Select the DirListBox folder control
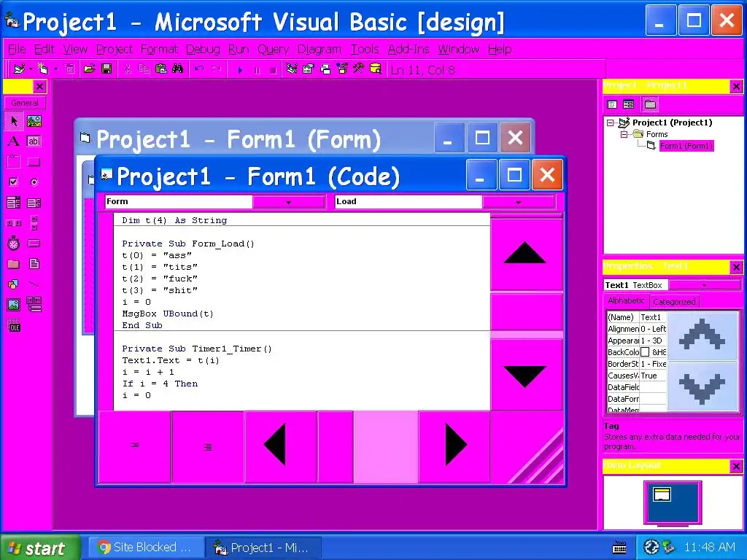Image resolution: width=747 pixels, height=560 pixels. (x=14, y=264)
